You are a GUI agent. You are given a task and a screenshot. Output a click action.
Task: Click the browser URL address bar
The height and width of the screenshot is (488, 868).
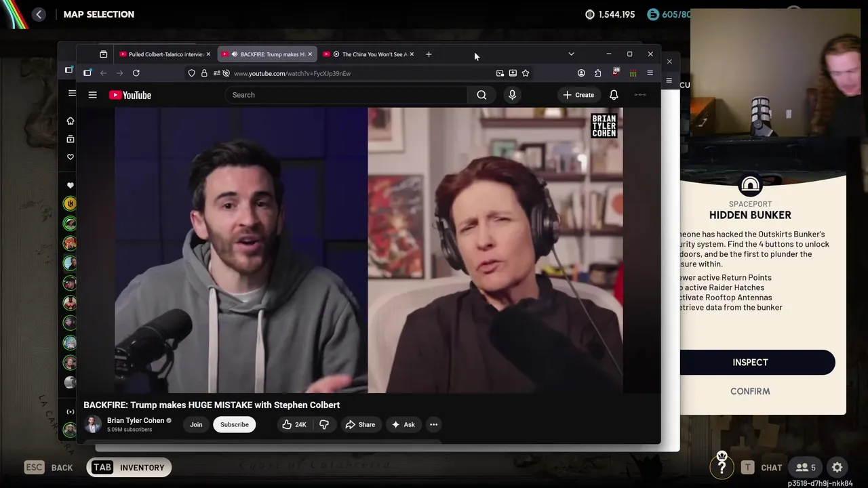[359, 73]
